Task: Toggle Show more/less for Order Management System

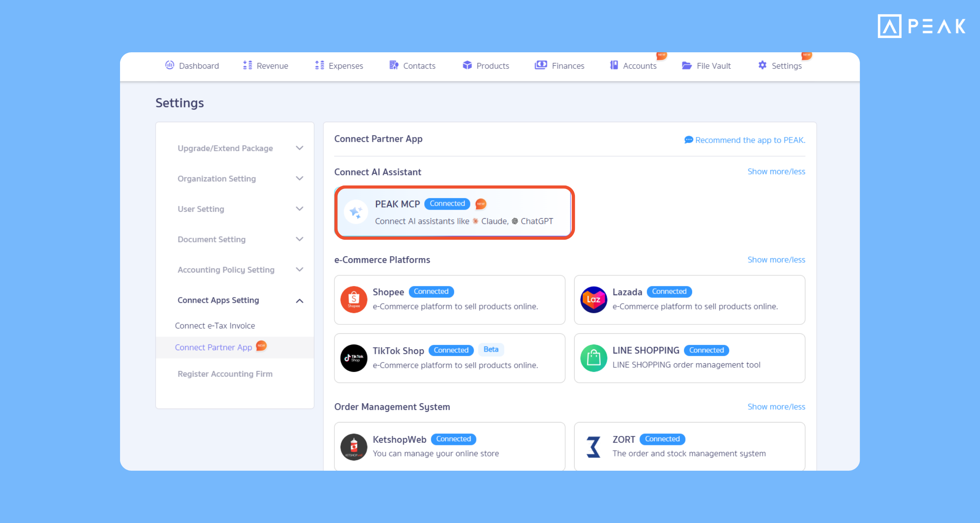Action: tap(776, 407)
